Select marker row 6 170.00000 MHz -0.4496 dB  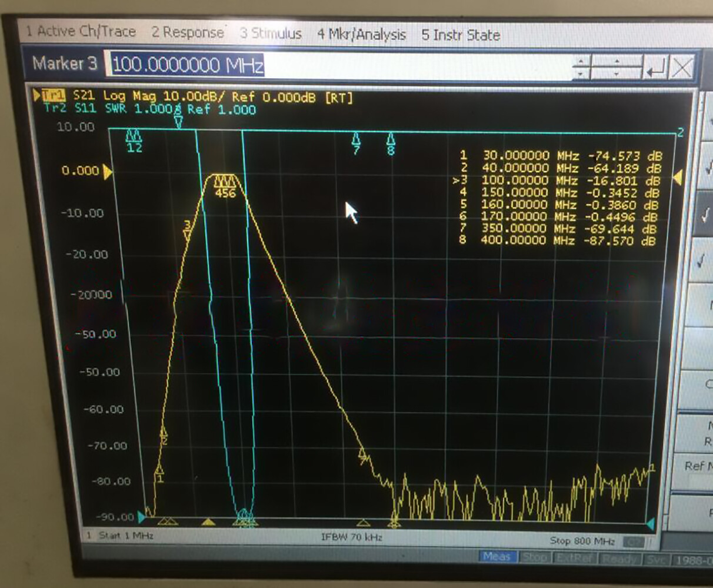point(559,216)
